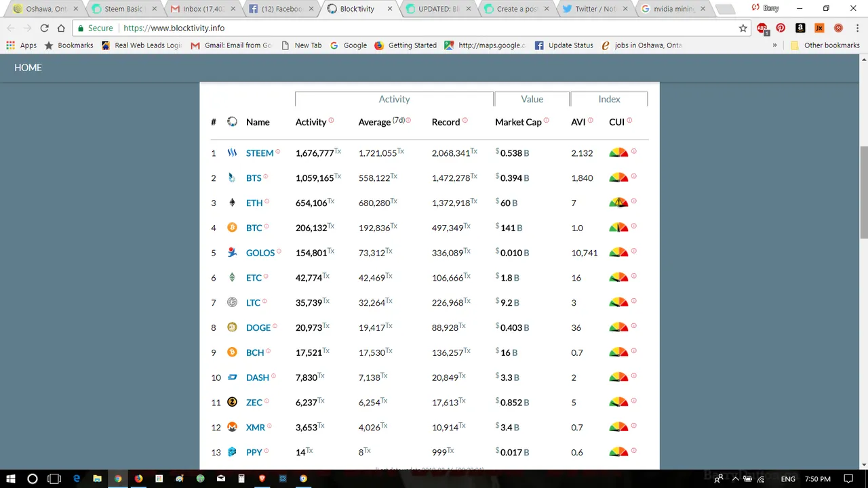Open Edge browser from the taskbar

pos(76,479)
